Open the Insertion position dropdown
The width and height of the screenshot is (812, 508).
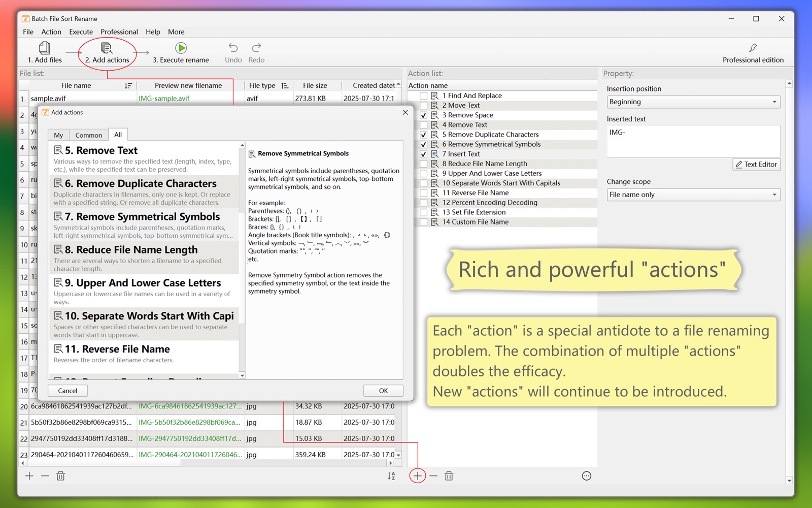(x=693, y=102)
